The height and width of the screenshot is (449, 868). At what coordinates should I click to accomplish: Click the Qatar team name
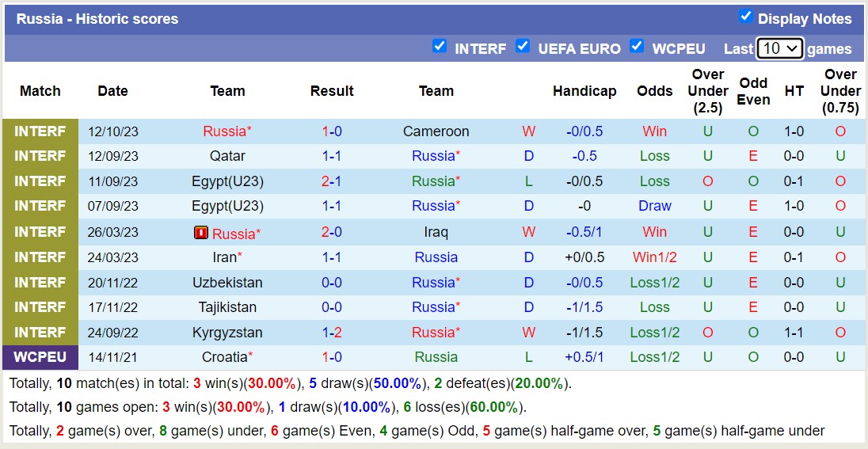pyautogui.click(x=227, y=156)
